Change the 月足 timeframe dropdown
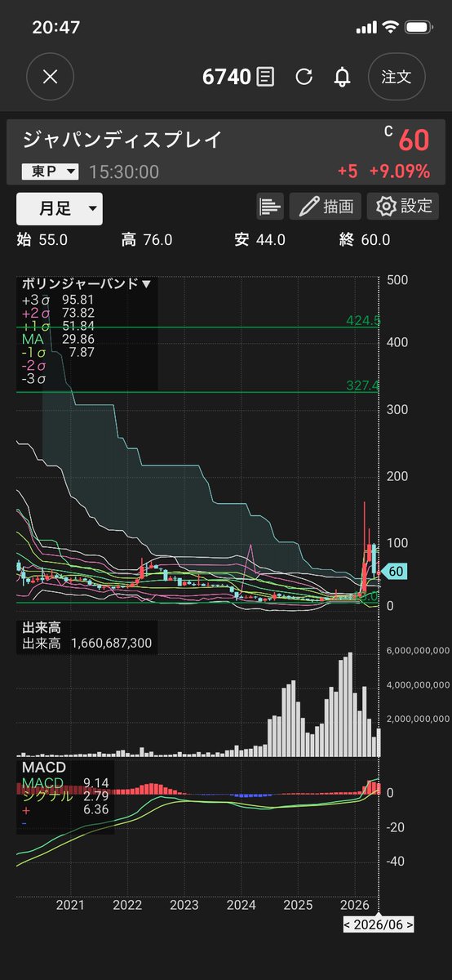 pyautogui.click(x=60, y=209)
